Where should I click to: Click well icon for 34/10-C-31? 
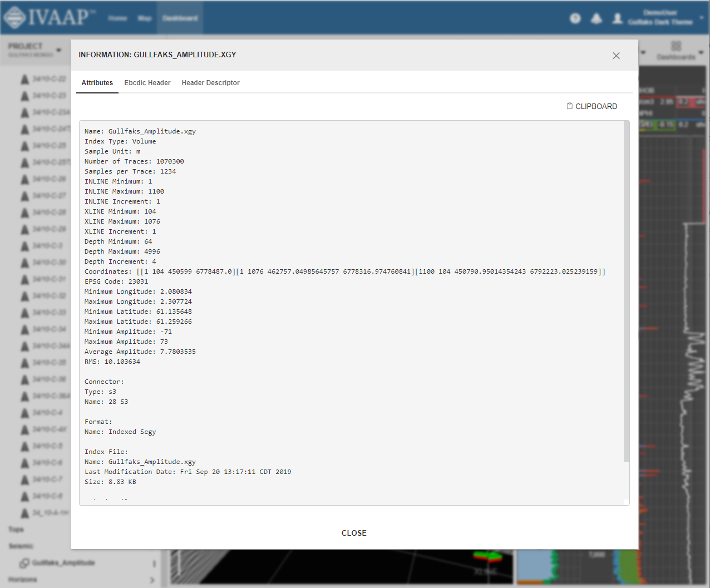click(x=24, y=279)
